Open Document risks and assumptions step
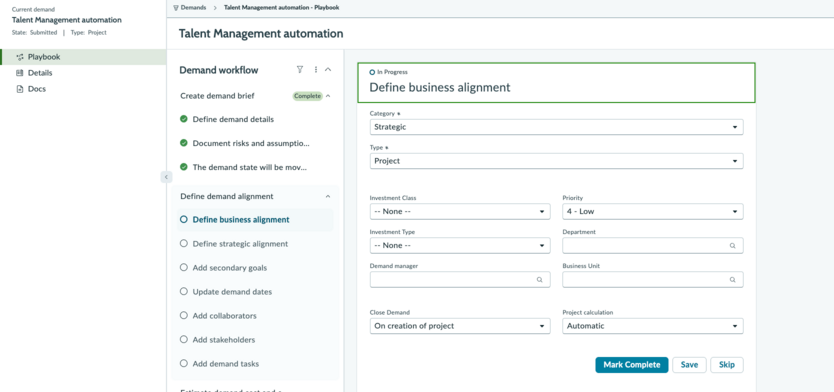 pos(251,143)
